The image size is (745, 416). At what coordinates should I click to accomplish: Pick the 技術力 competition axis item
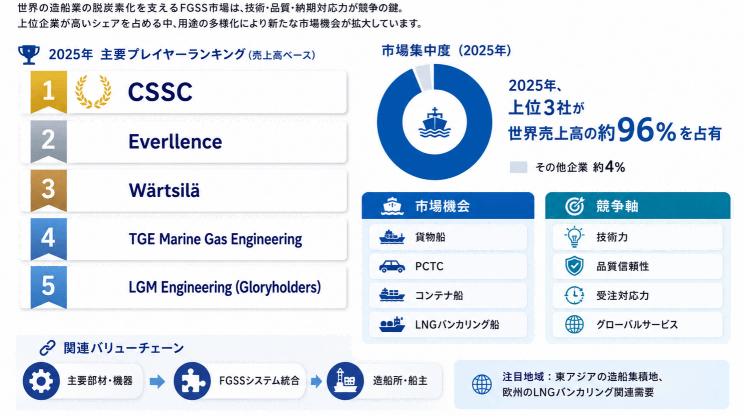[x=638, y=237]
